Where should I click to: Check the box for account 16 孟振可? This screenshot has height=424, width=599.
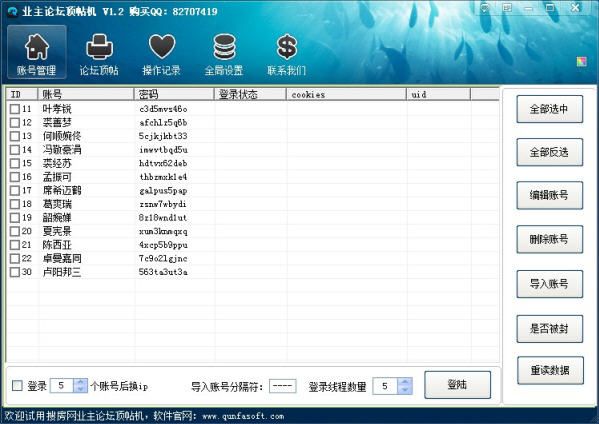click(15, 177)
